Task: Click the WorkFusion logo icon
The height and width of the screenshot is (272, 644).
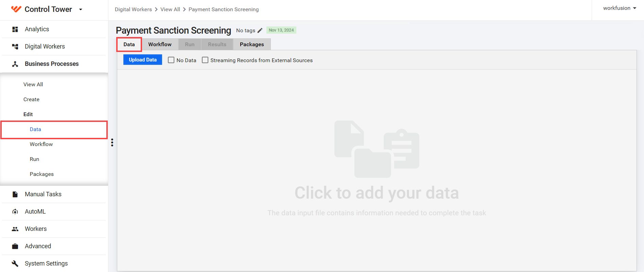Action: click(16, 9)
